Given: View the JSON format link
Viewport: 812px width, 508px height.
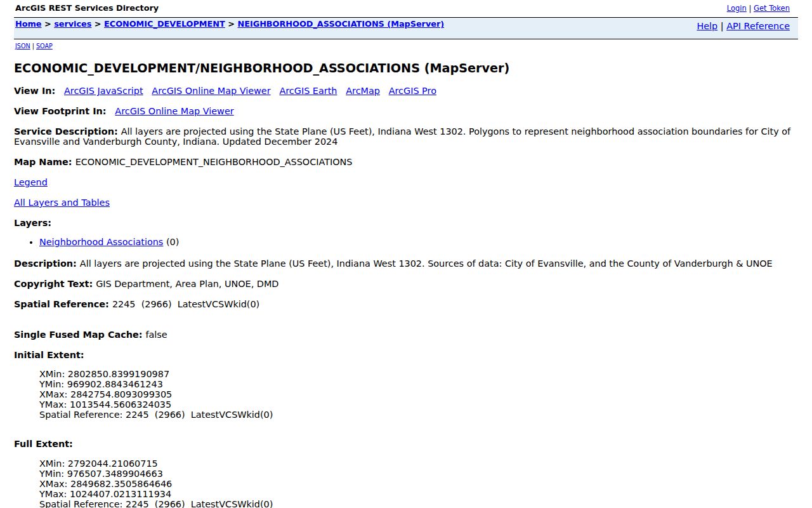Looking at the screenshot, I should coord(22,46).
